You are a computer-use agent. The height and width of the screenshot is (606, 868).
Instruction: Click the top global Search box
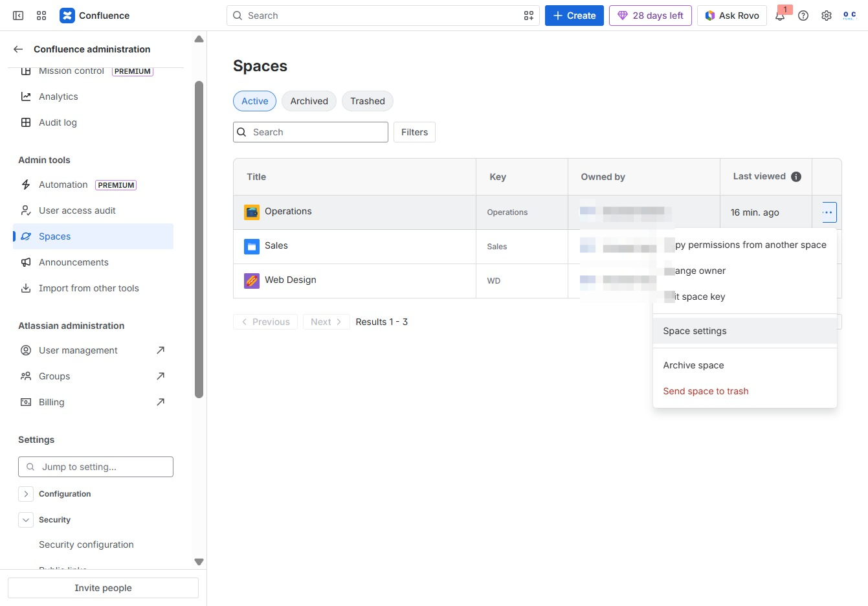click(x=383, y=16)
